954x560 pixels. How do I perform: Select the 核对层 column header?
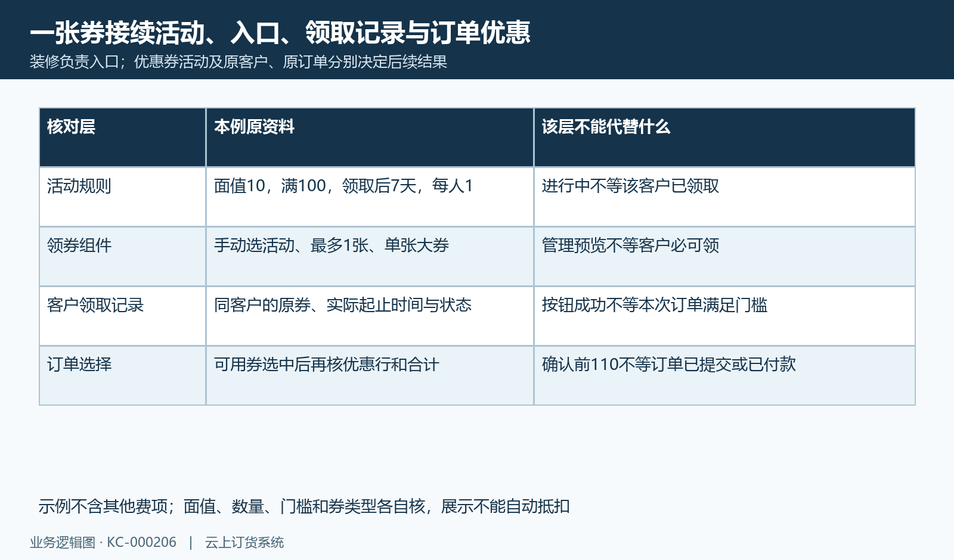[123, 138]
